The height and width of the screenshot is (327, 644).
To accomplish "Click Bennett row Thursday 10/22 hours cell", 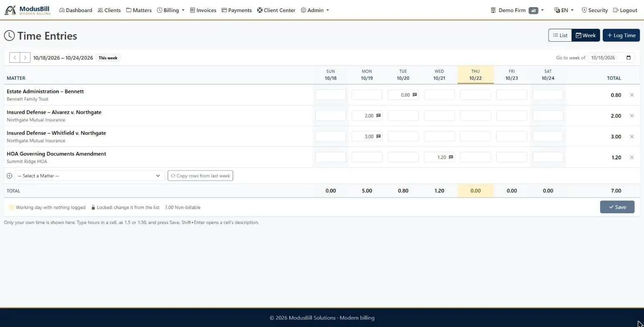I will point(475,95).
